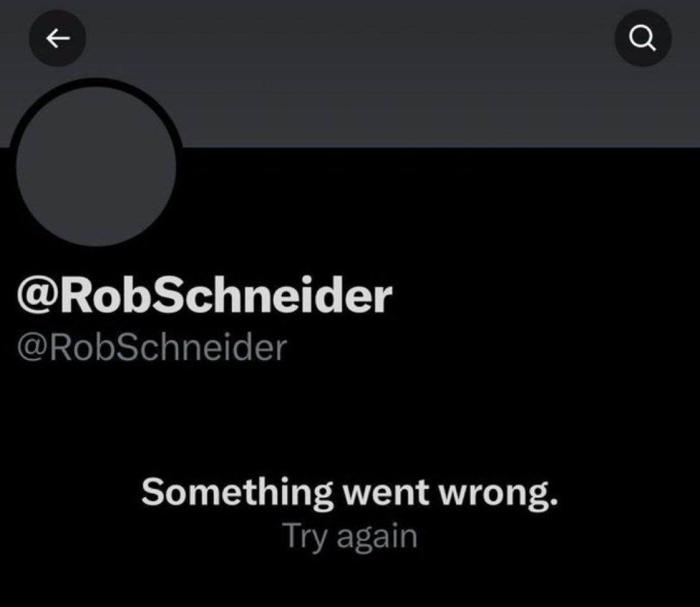
Task: Return to previous screen via back arrow
Action: 58,38
